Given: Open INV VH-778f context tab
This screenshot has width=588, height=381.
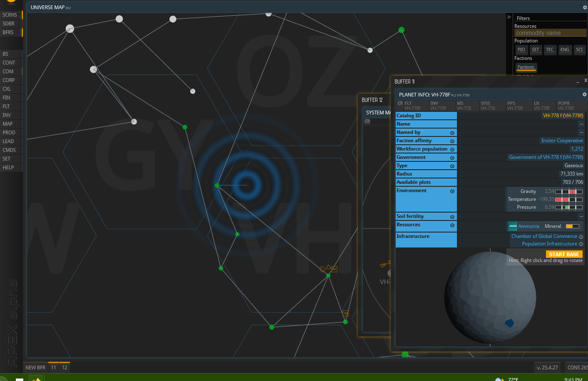Looking at the screenshot, I should tap(442, 106).
